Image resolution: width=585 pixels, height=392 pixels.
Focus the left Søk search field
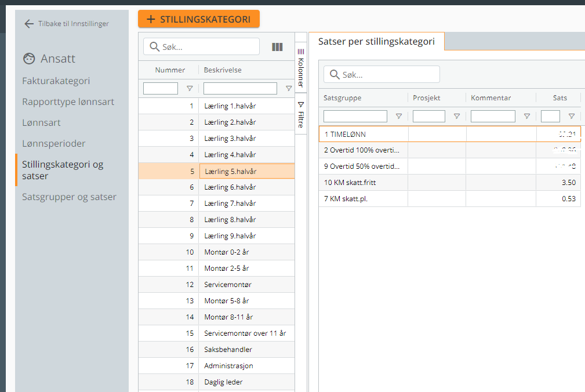pyautogui.click(x=201, y=46)
